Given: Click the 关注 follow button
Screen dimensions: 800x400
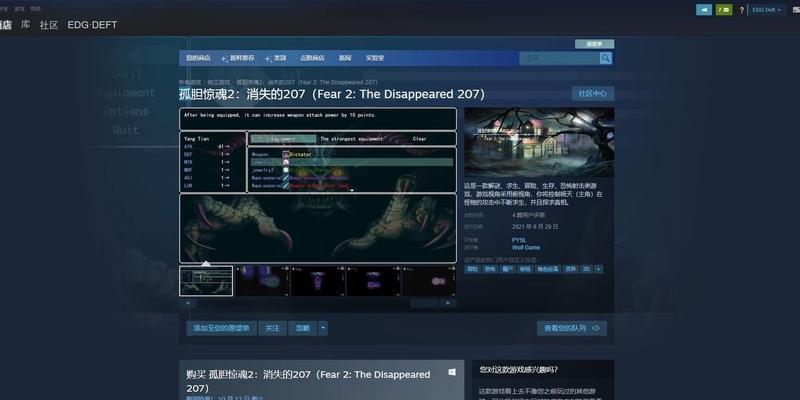Looking at the screenshot, I should coord(272,328).
